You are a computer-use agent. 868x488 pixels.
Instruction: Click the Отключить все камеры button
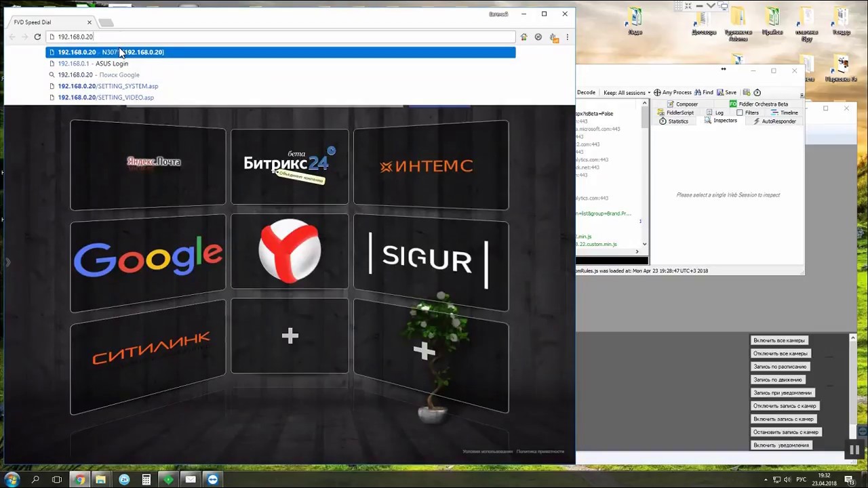click(x=781, y=354)
